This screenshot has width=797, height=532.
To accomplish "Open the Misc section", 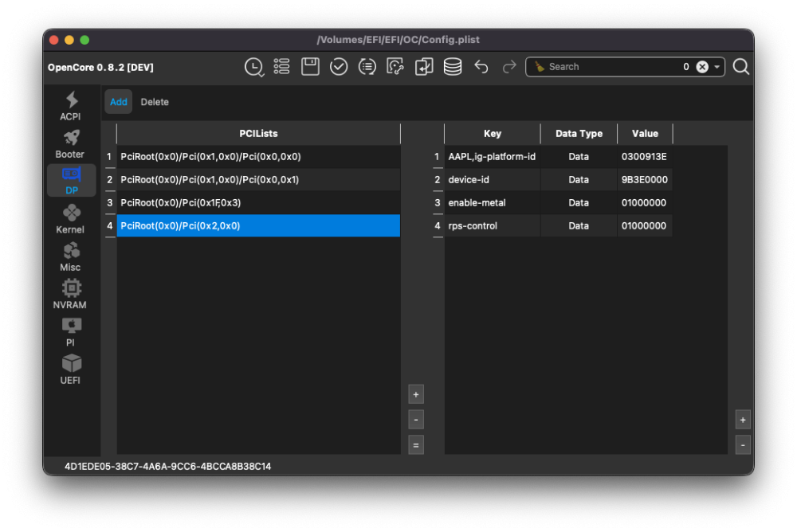I will point(71,257).
